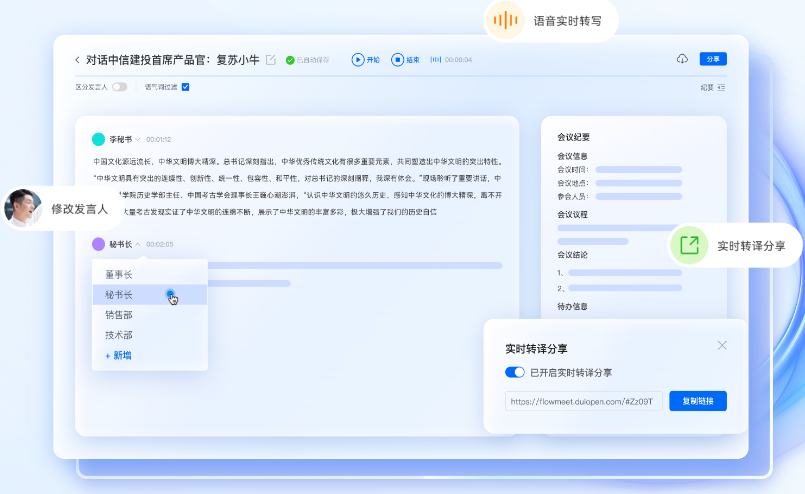Click the blue 分享 button
805x494 pixels.
(713, 59)
